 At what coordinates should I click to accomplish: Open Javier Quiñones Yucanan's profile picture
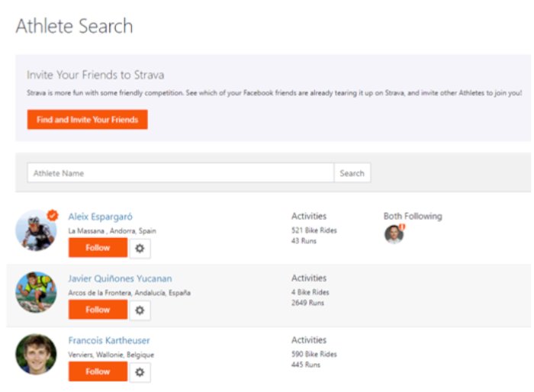coord(36,292)
